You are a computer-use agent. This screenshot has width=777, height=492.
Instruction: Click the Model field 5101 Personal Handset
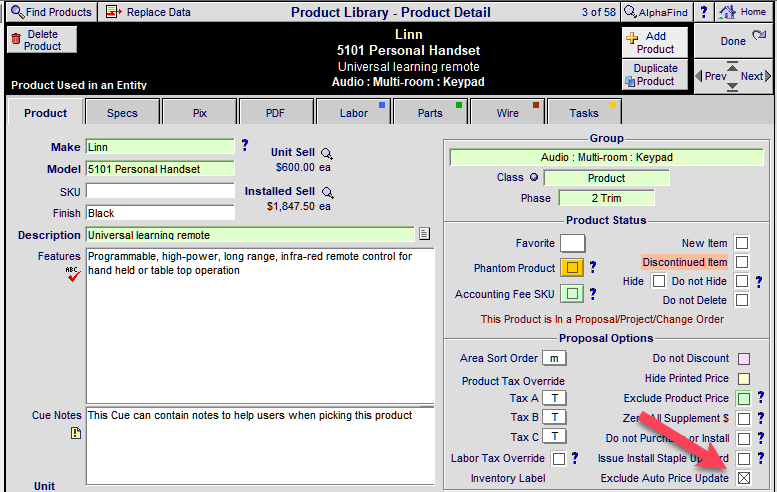[160, 168]
